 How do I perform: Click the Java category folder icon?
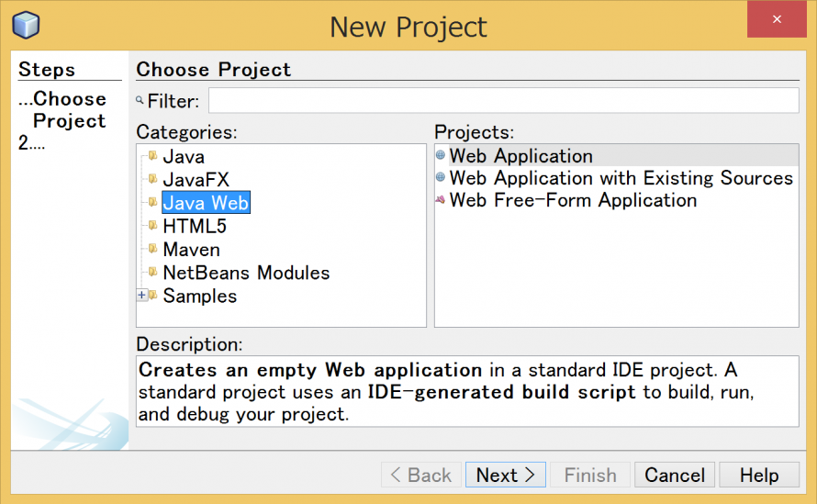[152, 156]
